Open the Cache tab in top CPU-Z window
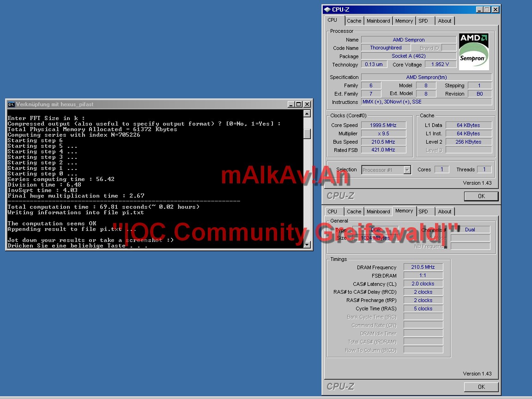This screenshot has height=399, width=532. pyautogui.click(x=354, y=21)
